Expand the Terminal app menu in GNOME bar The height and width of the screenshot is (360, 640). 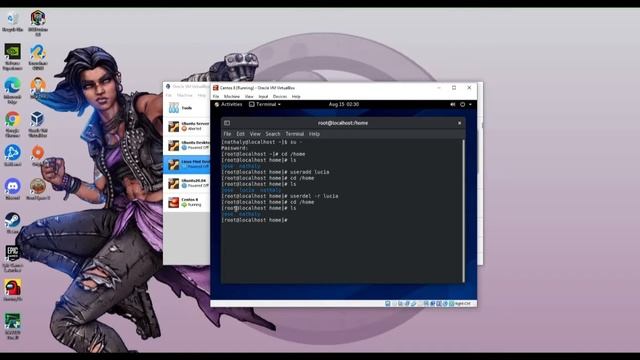265,104
